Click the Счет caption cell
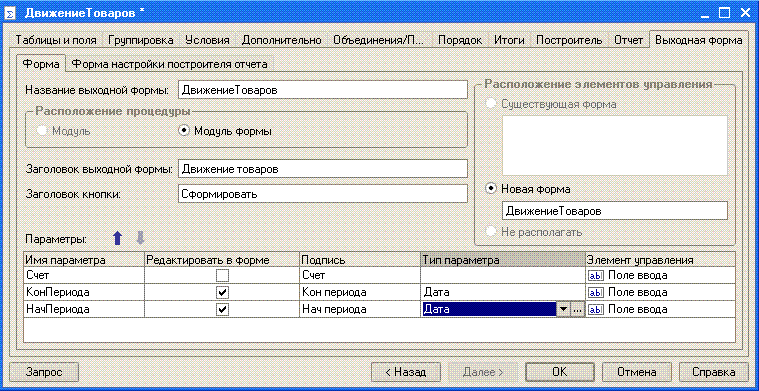This screenshot has height=391, width=759. (360, 276)
